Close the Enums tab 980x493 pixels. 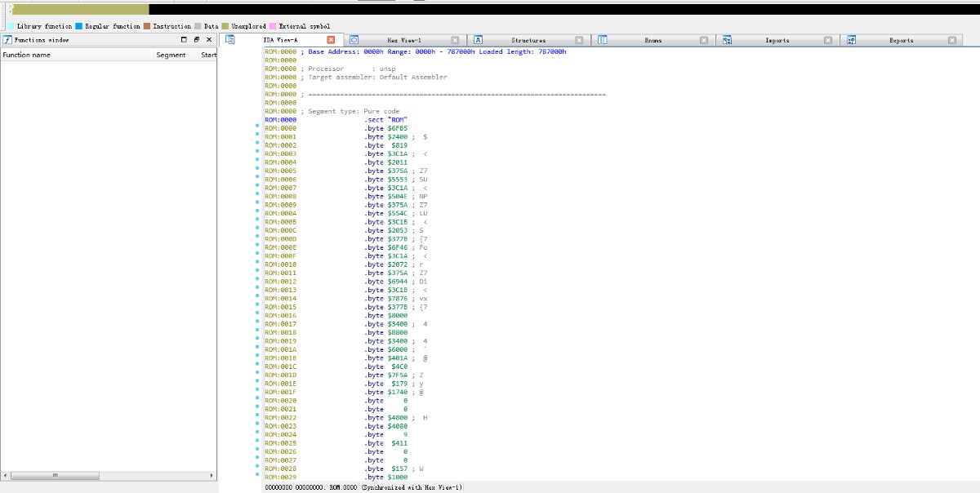tap(703, 40)
